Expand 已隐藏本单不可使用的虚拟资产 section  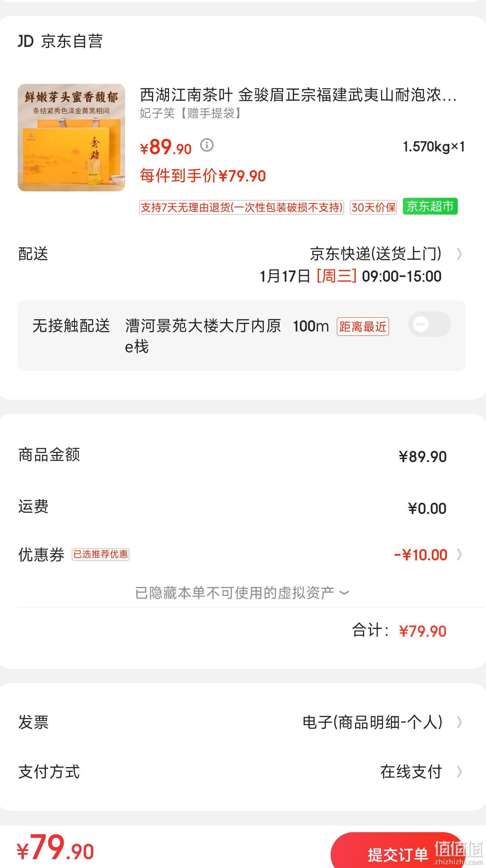[242, 593]
